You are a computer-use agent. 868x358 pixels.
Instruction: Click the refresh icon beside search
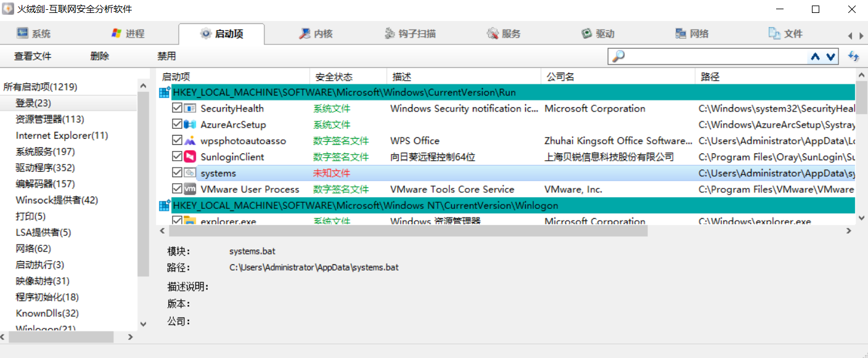coord(854,56)
